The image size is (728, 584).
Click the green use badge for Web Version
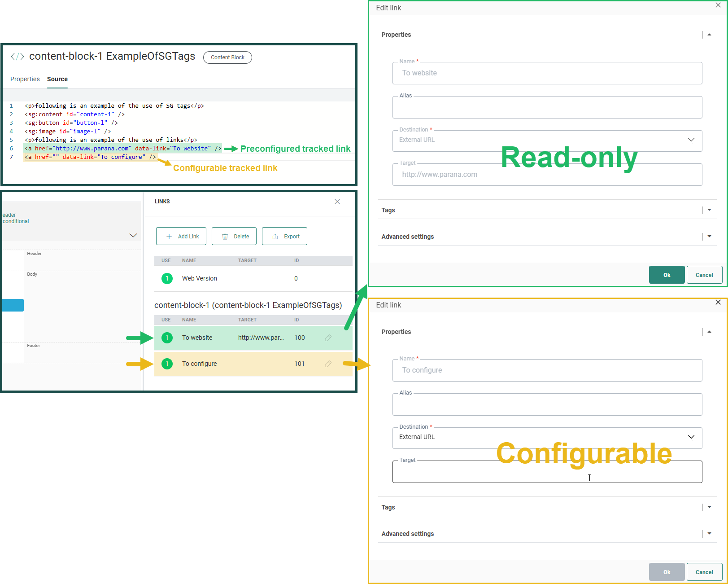167,279
